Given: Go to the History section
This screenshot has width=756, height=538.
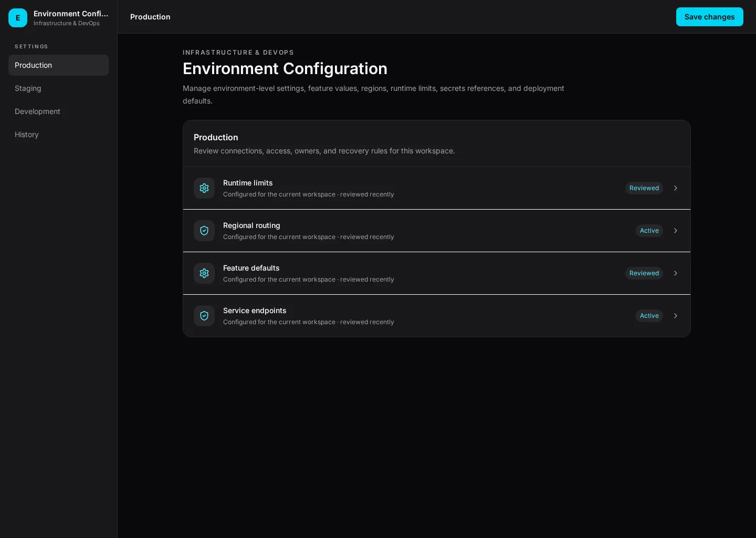Looking at the screenshot, I should pos(58,134).
